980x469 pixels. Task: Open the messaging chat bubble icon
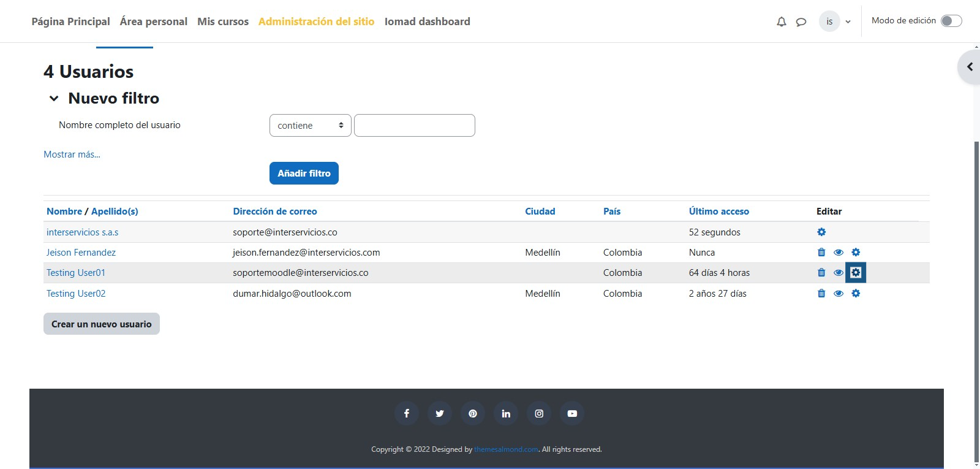(801, 22)
